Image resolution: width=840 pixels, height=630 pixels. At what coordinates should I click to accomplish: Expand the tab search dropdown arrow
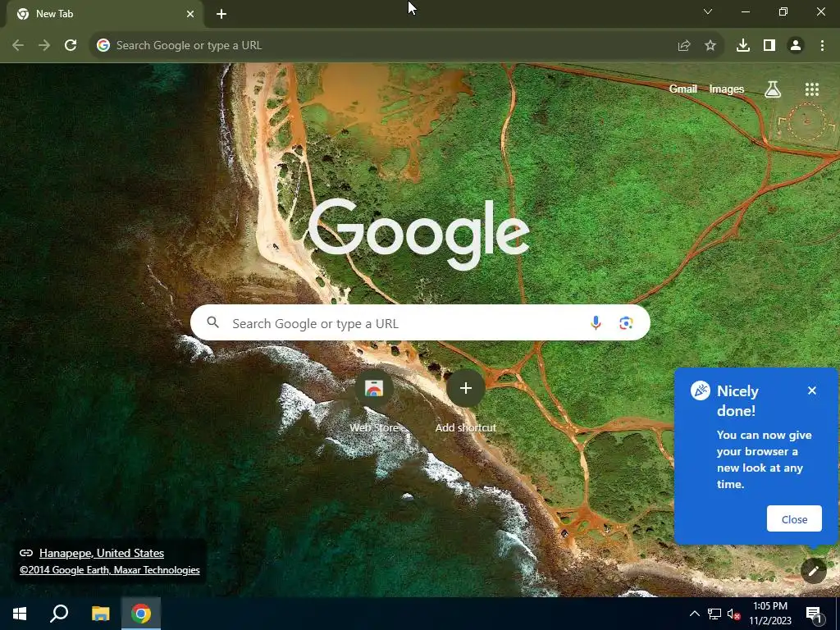pos(708,11)
